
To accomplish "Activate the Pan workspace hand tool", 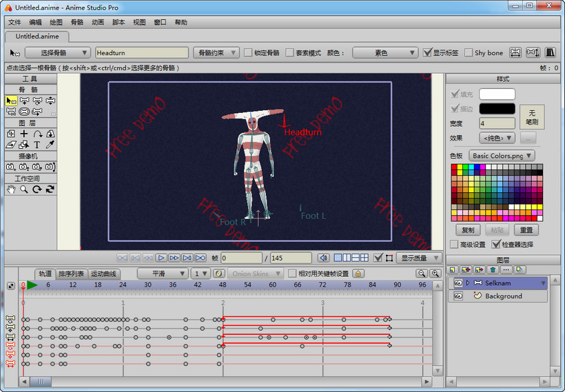I will [10, 189].
